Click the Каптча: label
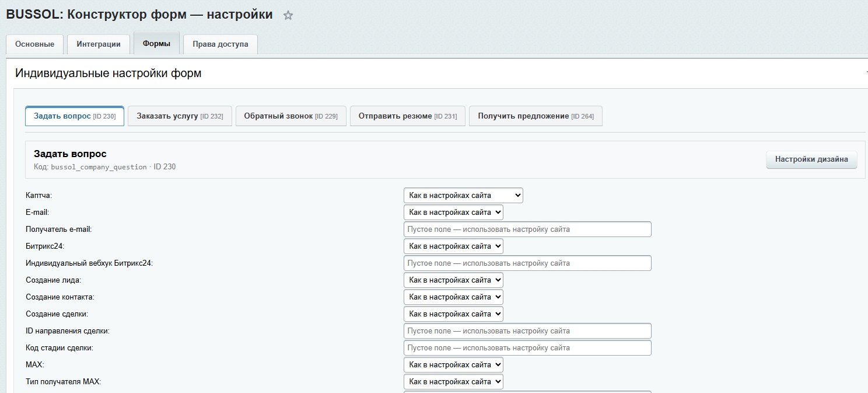868x393 pixels. point(39,196)
